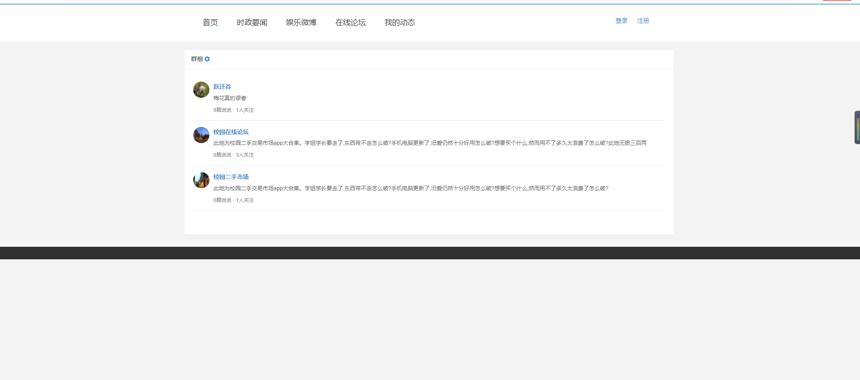Click the 注册 link
Screen dimensions: 860x380
click(x=643, y=21)
